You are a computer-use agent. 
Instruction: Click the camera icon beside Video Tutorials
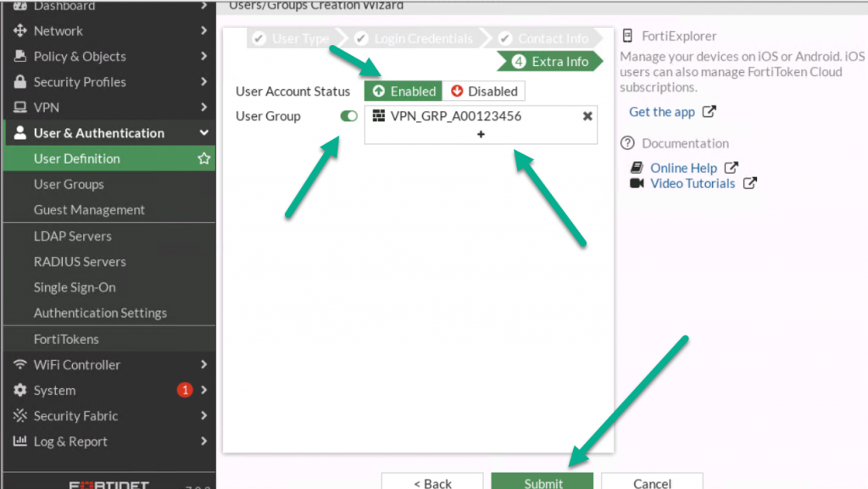[637, 183]
